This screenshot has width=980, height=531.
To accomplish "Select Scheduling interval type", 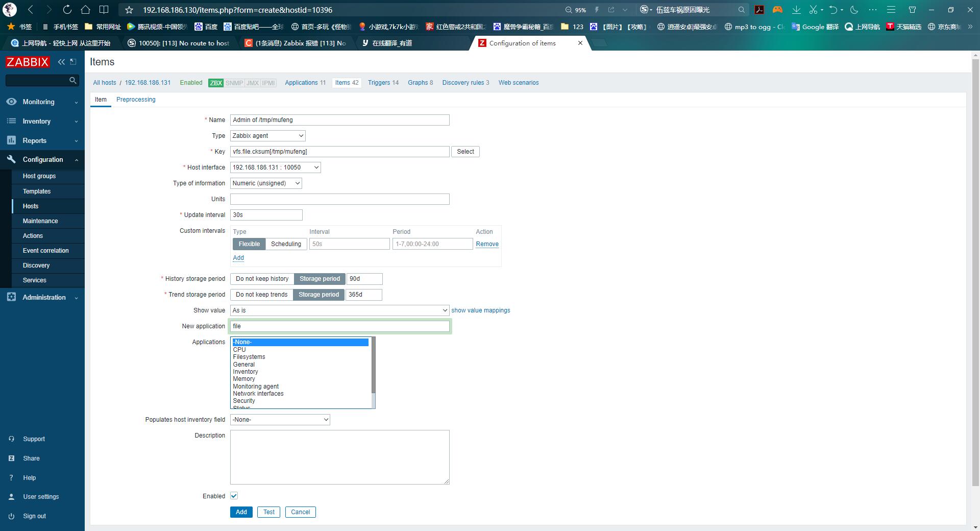I will [x=286, y=244].
